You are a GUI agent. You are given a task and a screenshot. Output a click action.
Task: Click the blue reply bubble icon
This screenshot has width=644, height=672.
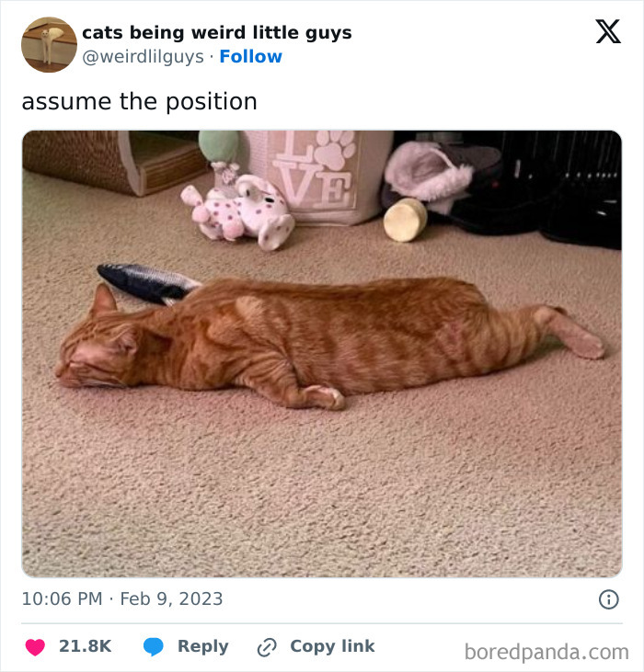(x=154, y=646)
